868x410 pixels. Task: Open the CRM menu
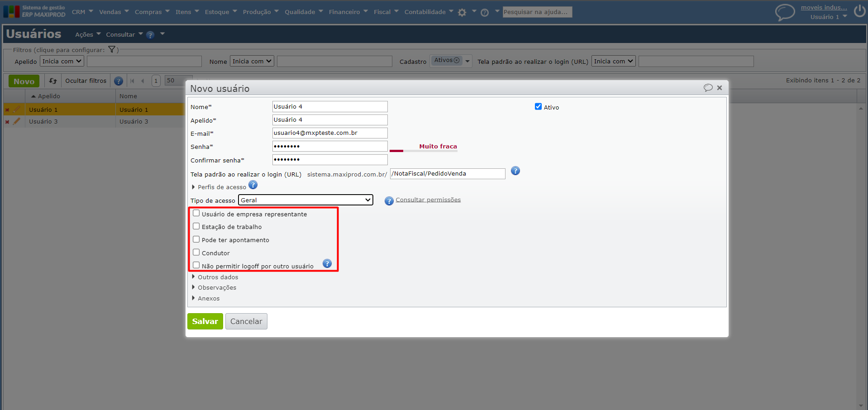point(82,12)
